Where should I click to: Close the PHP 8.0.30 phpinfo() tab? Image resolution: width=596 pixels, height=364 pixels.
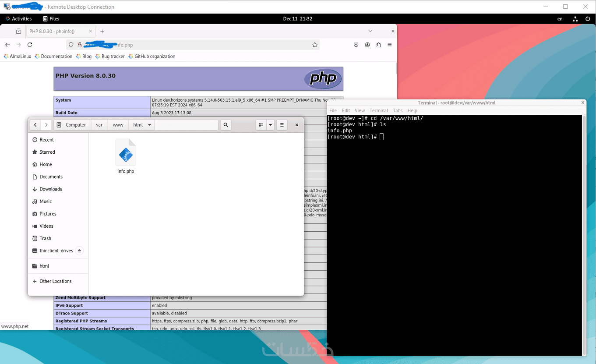pyautogui.click(x=91, y=32)
